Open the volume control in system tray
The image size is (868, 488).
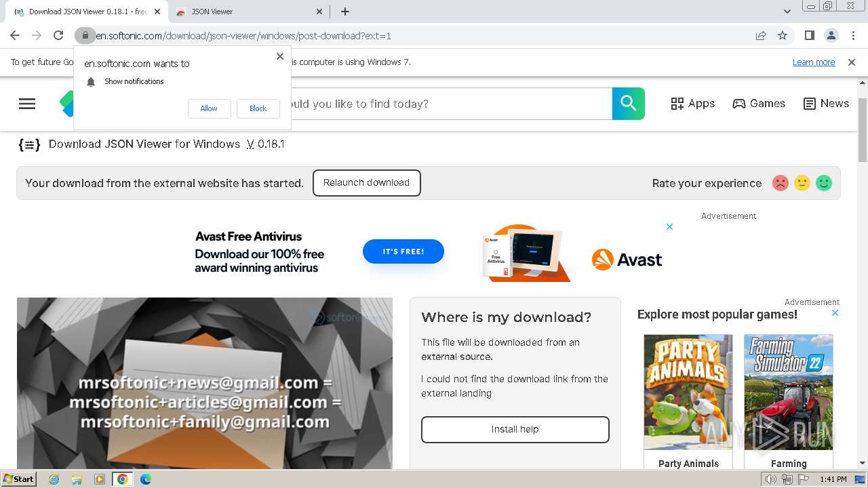[771, 479]
